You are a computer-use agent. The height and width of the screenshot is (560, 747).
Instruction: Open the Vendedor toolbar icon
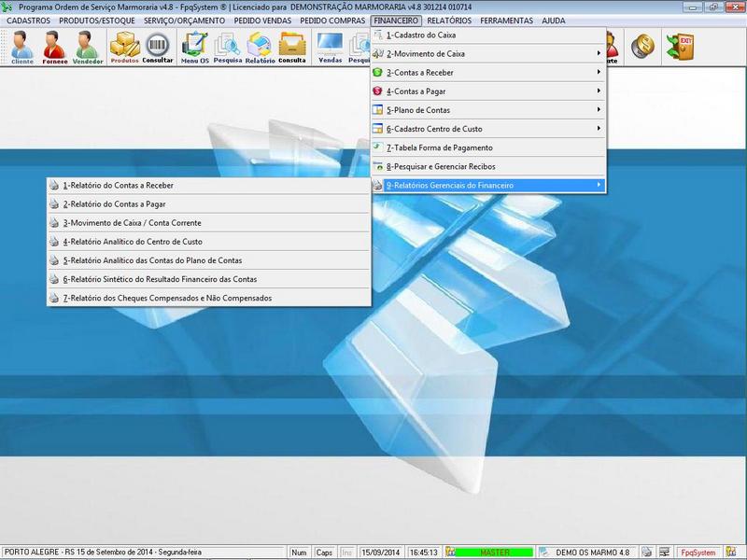point(87,48)
